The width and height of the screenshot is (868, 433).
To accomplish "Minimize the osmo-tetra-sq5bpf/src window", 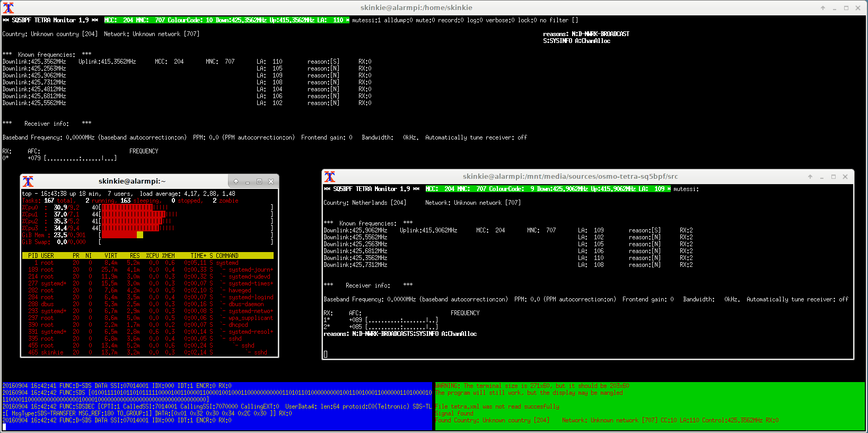I will (822, 177).
